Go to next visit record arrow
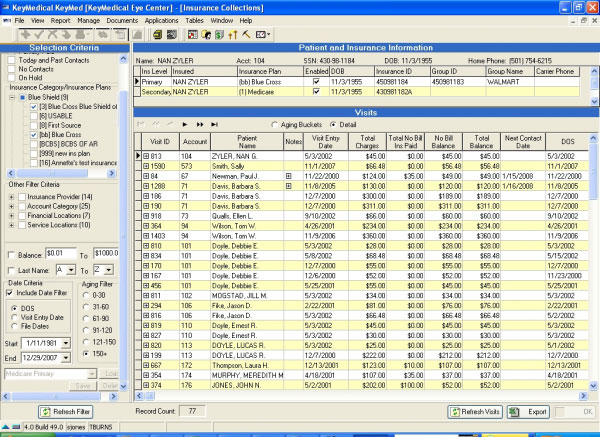 point(185,124)
